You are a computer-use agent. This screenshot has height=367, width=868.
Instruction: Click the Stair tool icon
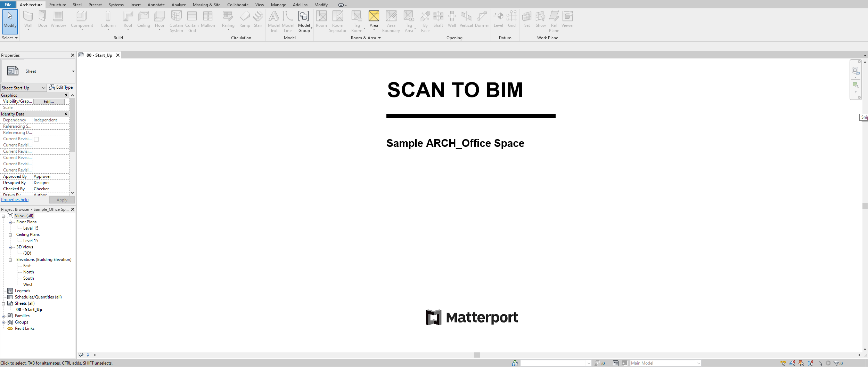pos(258,19)
